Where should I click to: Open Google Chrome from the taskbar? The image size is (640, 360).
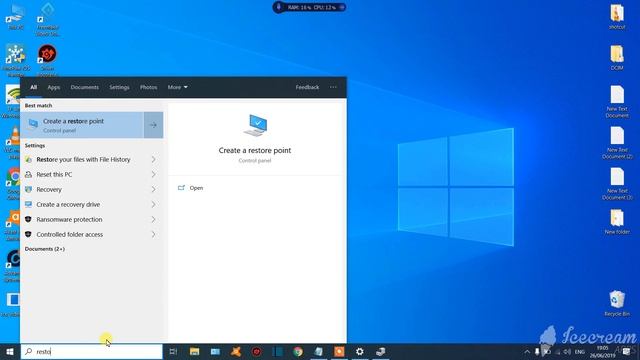[298, 351]
